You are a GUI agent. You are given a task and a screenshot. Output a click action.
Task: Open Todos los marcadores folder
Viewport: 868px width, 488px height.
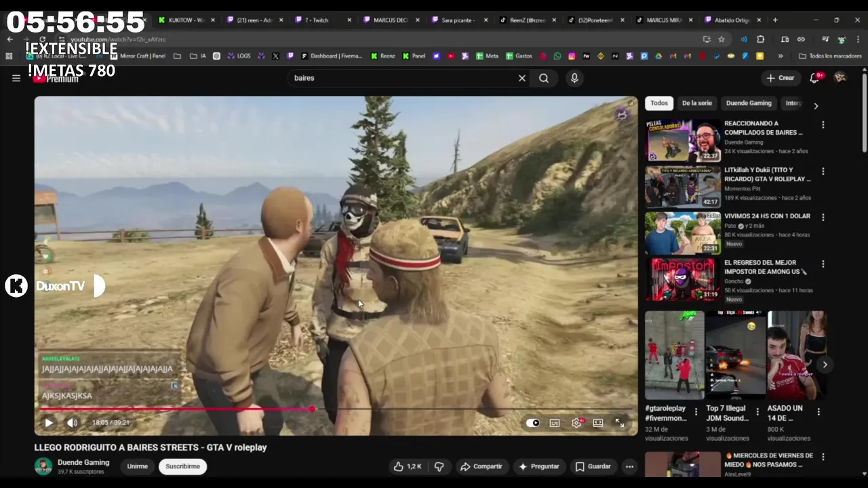(831, 56)
